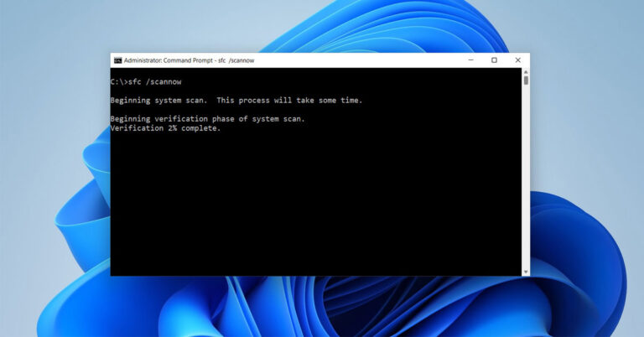Click the console vertical scrollbar thumb
Image resolution: width=644 pixels, height=337 pixels.
526,81
